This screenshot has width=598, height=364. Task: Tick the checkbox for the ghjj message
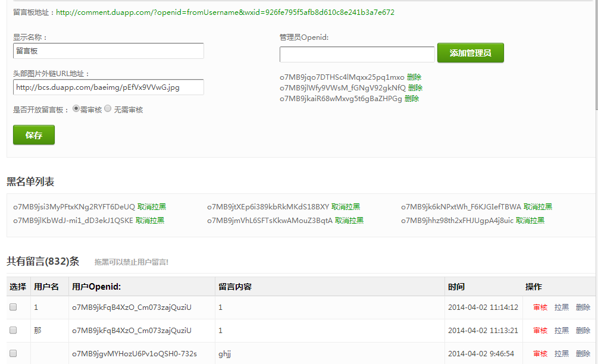pos(13,353)
